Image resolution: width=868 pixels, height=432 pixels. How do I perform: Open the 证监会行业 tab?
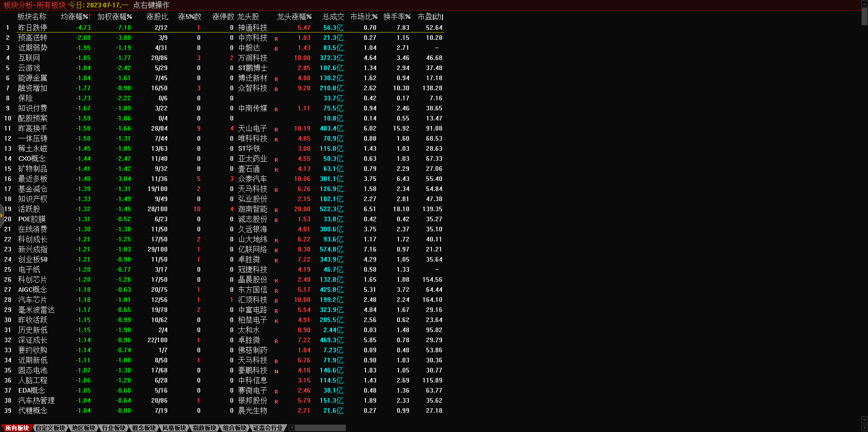[x=268, y=428]
